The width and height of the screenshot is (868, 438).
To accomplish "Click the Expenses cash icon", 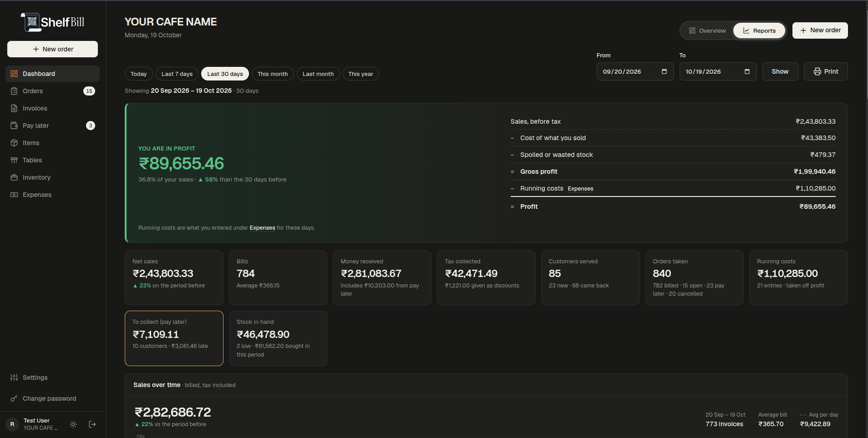I will (x=14, y=195).
